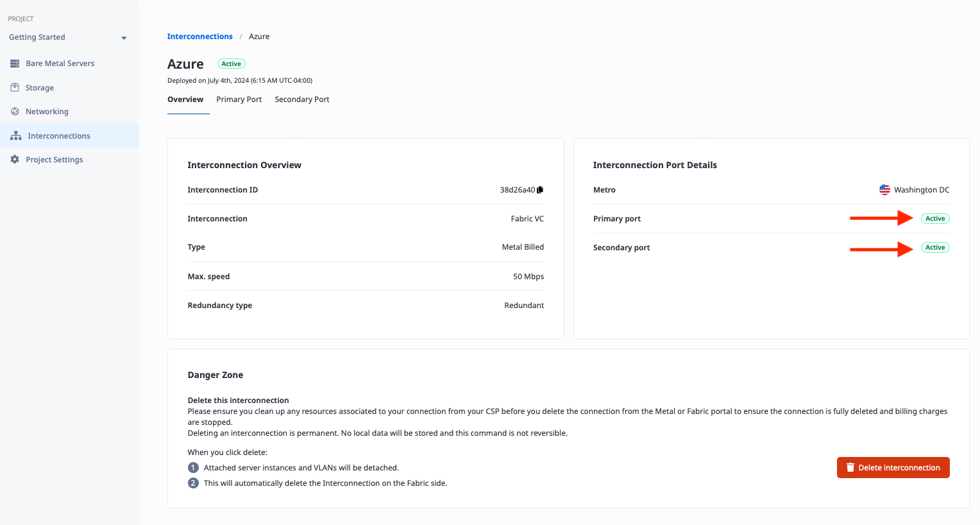This screenshot has height=525, width=980.
Task: Click the Bare Metal Servers sidebar icon
Action: (15, 64)
